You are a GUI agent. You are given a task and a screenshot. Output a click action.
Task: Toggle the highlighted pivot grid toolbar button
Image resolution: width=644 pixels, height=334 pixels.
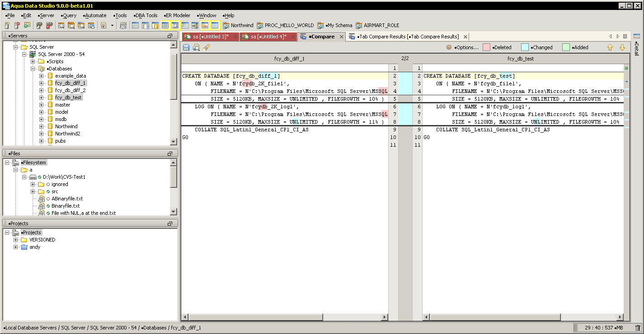pos(175,25)
